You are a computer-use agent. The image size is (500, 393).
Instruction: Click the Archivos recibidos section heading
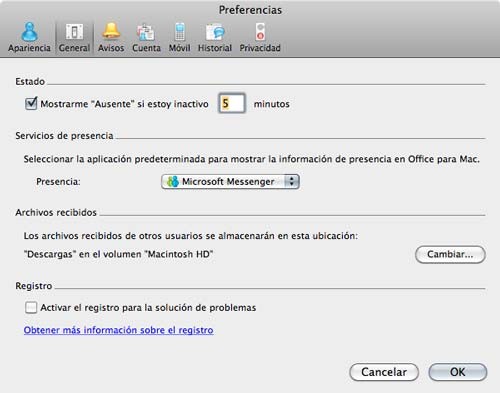[56, 212]
